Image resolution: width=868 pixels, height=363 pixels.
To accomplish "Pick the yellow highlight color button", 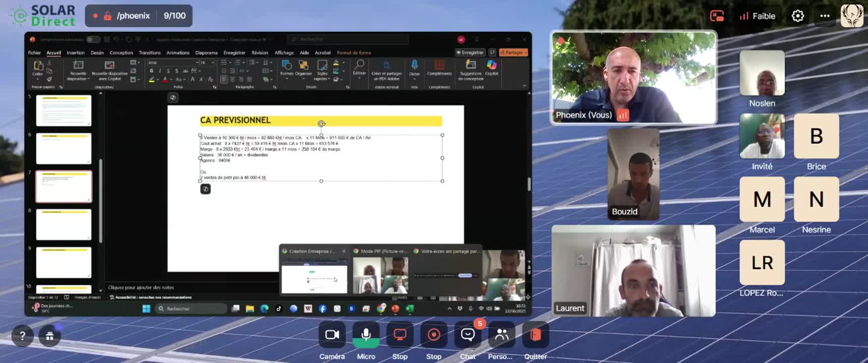I will pyautogui.click(x=151, y=80).
